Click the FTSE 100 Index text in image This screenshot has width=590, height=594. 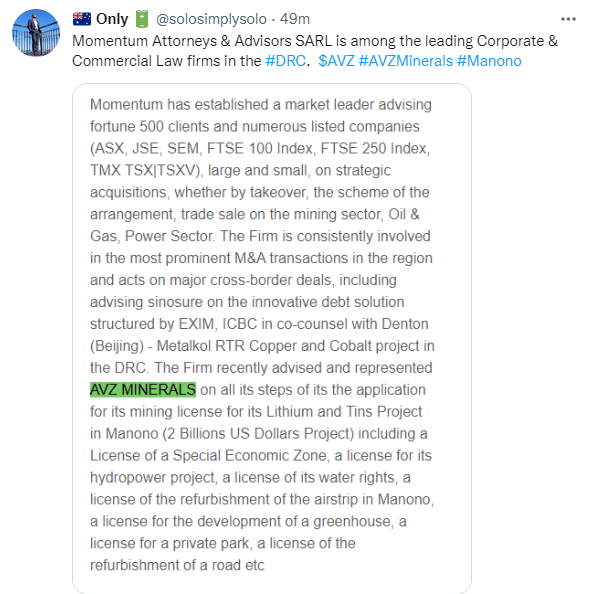pyautogui.click(x=261, y=148)
